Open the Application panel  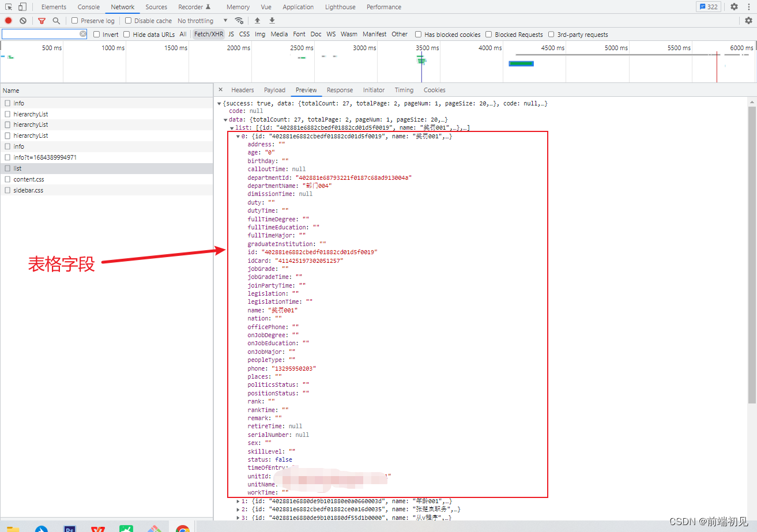(x=298, y=7)
